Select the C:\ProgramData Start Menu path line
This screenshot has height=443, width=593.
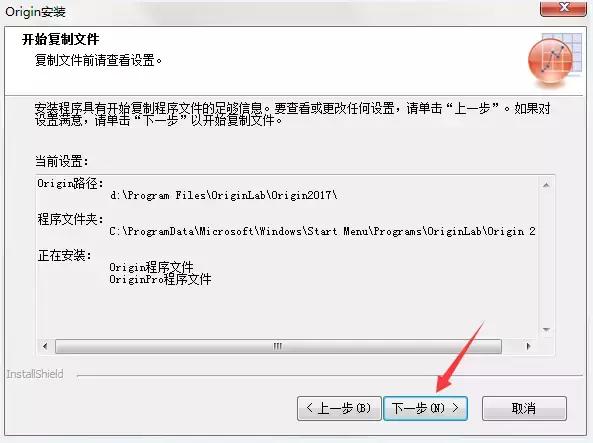click(x=322, y=231)
